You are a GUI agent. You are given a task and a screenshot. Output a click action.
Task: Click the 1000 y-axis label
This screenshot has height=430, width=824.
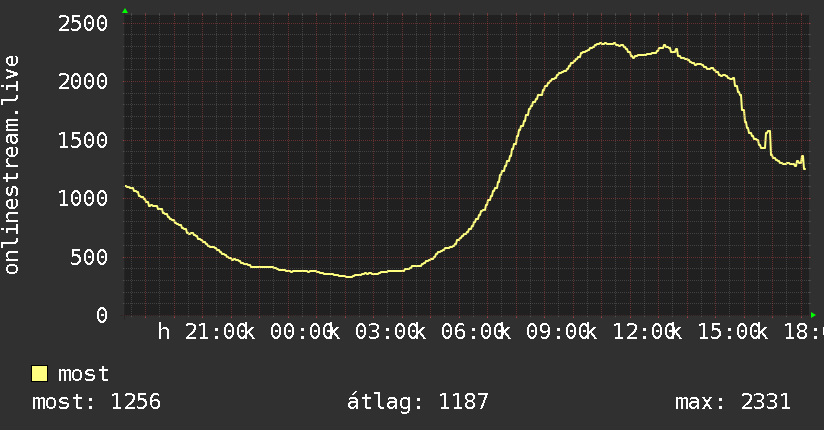point(83,198)
